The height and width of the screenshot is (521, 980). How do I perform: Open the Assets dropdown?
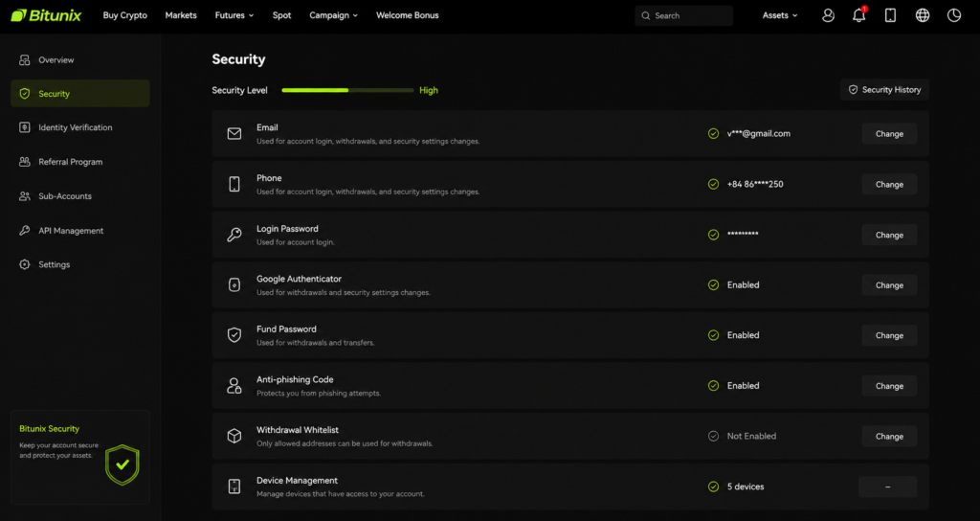coord(780,15)
